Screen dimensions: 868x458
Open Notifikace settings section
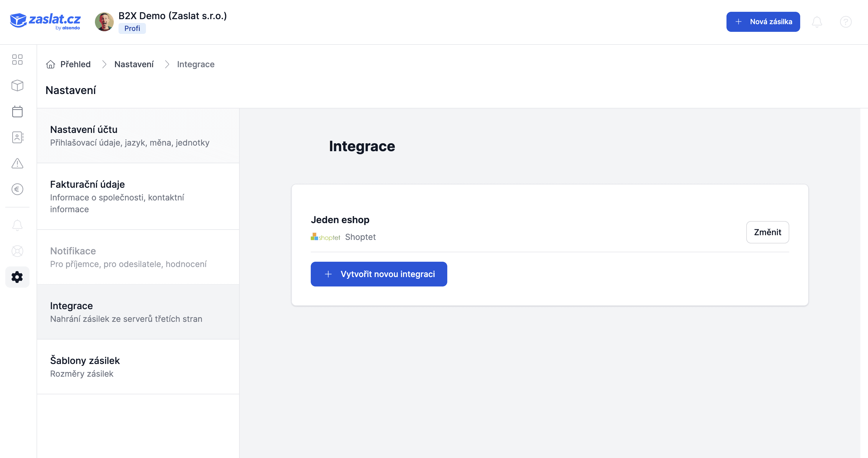click(138, 257)
